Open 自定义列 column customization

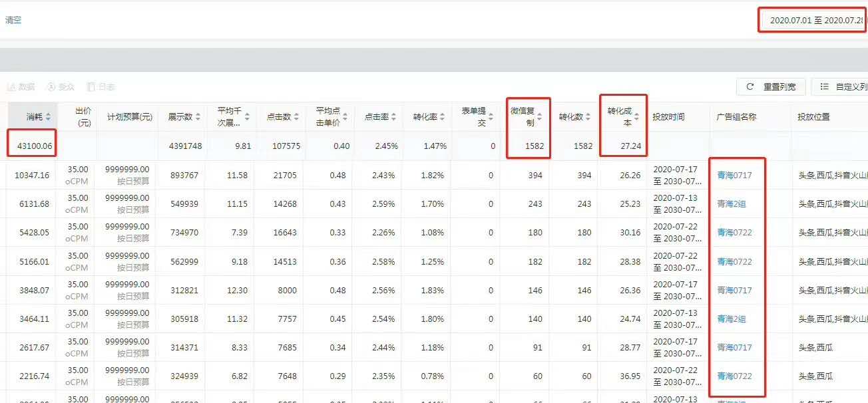point(840,87)
